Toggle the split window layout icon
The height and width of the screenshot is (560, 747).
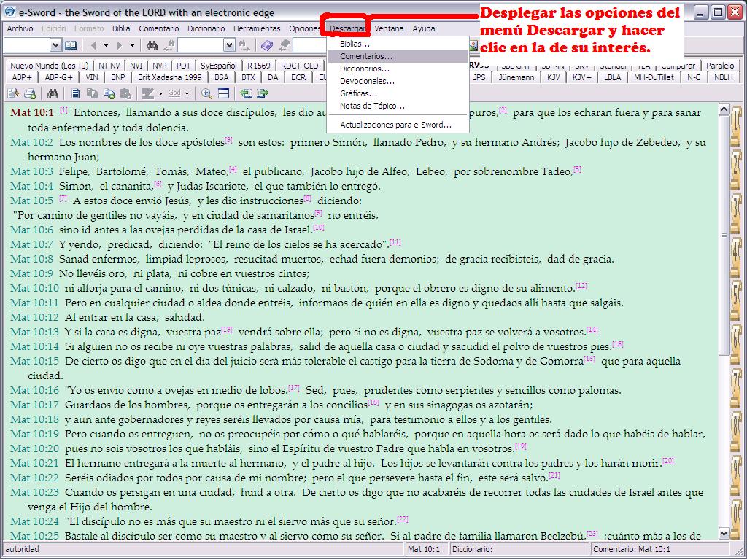coord(223,94)
